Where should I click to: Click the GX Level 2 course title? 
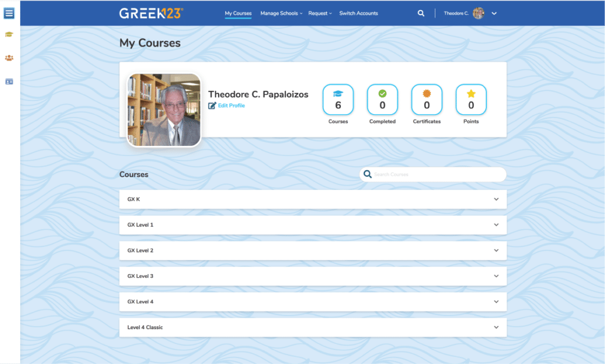click(141, 251)
